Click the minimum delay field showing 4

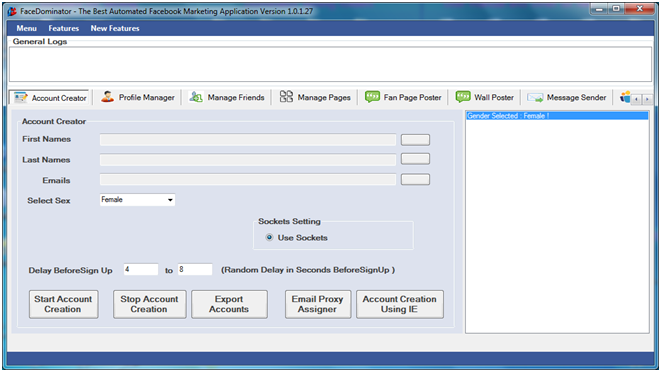(x=141, y=269)
